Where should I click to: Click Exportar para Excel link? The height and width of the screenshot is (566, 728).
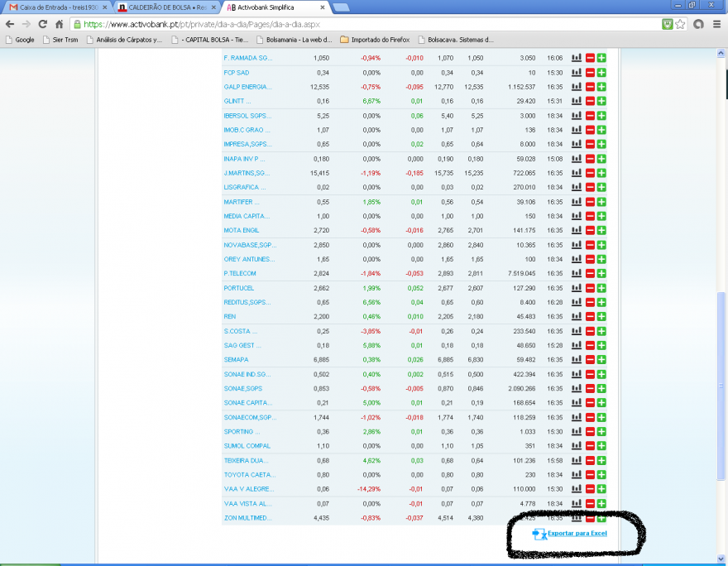[577, 534]
